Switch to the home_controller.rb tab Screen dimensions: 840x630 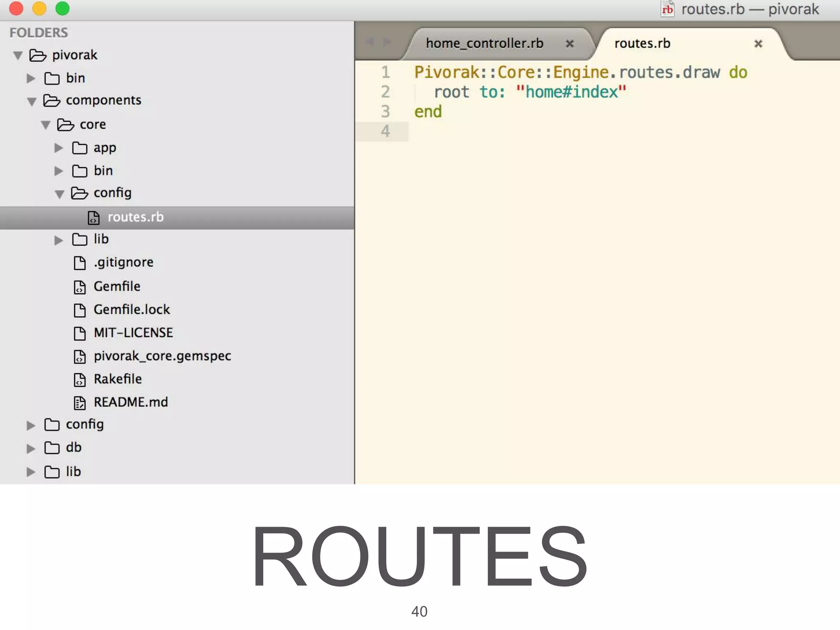point(484,43)
